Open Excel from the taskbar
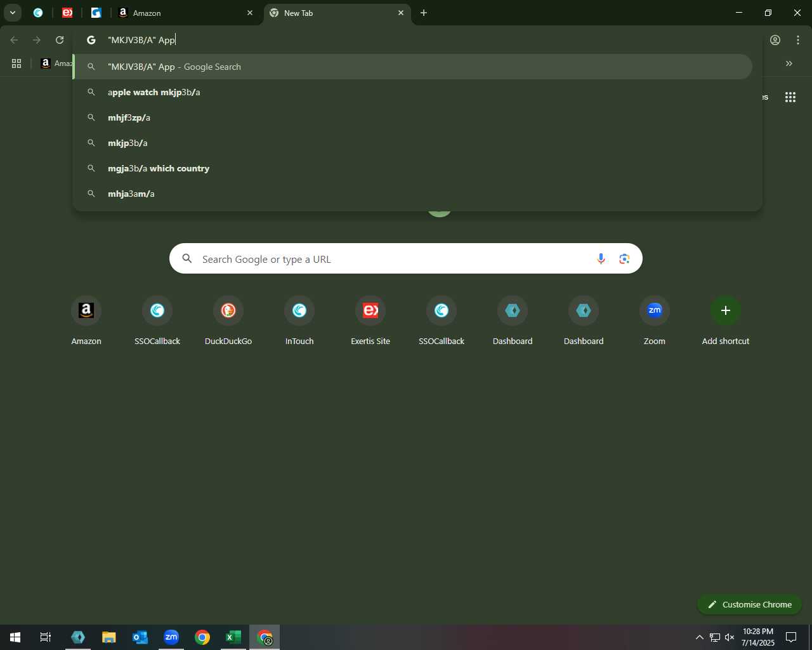This screenshot has width=812, height=650. point(233,637)
